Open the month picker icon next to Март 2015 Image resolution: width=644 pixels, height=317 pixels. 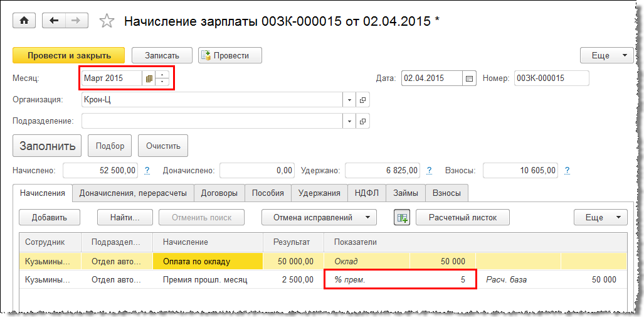(149, 78)
